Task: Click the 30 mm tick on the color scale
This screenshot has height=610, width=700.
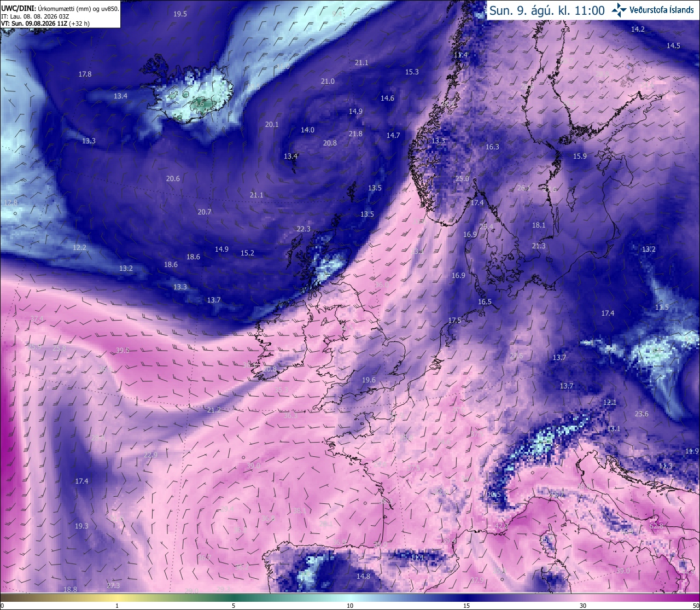Action: 583,606
